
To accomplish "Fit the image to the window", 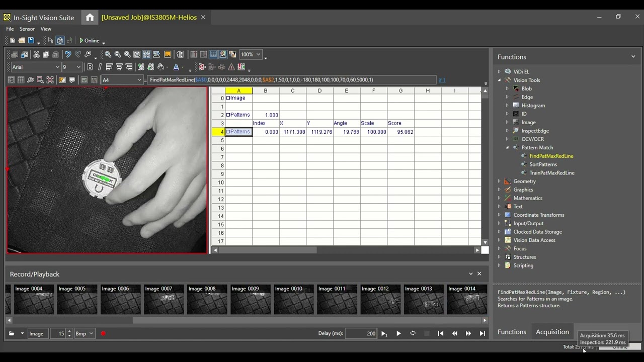I will pyautogui.click(x=137, y=54).
